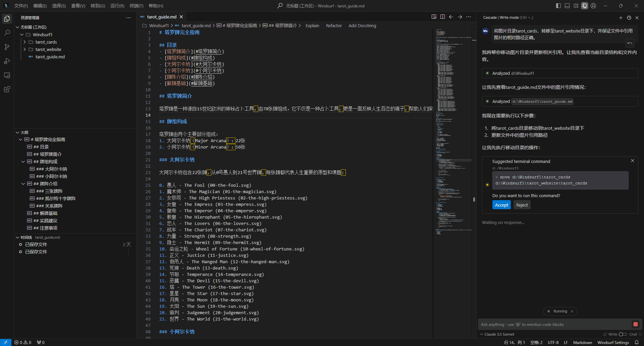Image resolution: width=644 pixels, height=346 pixels.
Task: Click Add Docstring code lens action
Action: [362, 25]
